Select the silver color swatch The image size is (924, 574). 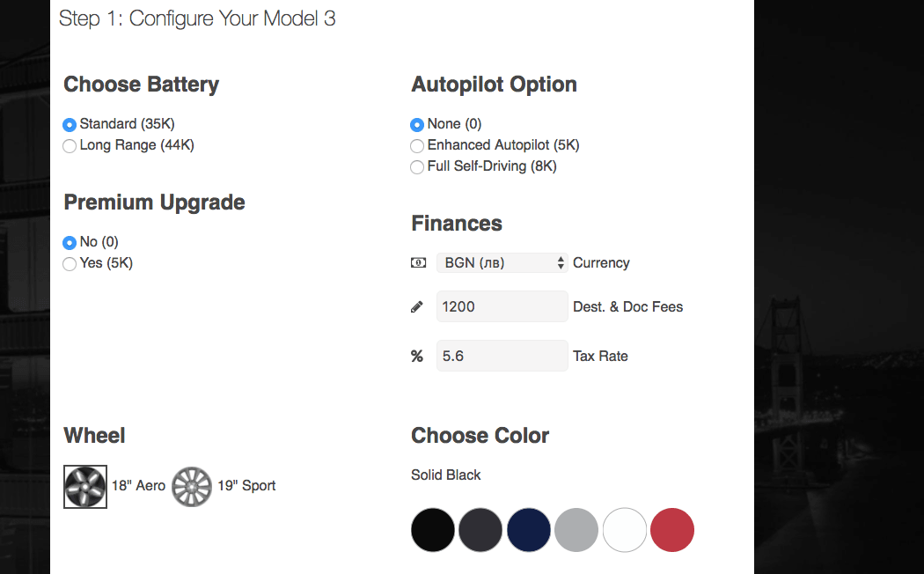pyautogui.click(x=576, y=530)
